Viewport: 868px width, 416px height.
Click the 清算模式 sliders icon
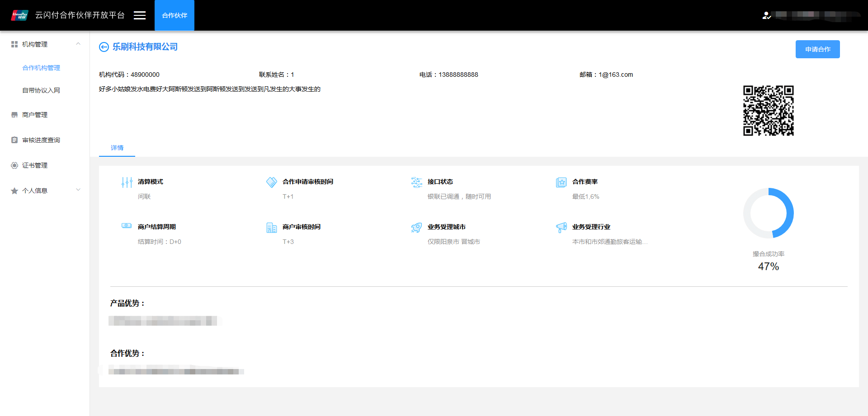127,182
